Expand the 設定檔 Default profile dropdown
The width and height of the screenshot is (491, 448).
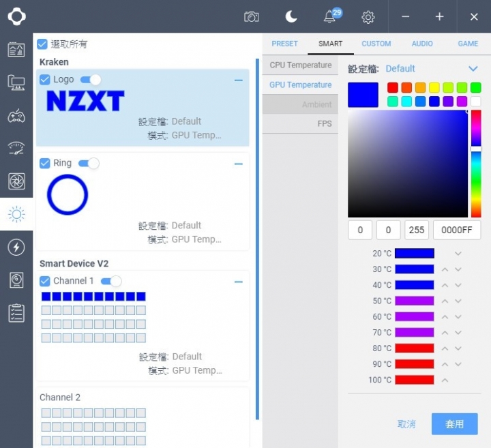coord(473,69)
